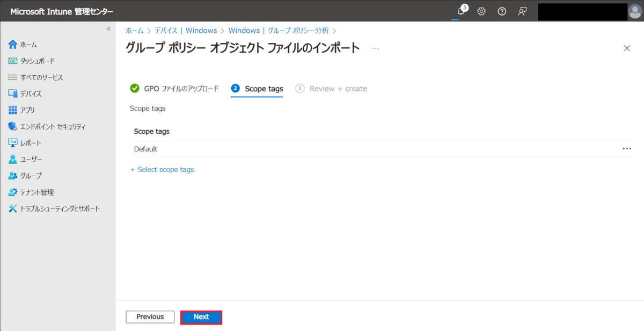Open エンドポイント セキュリティ in the sidebar

[x=53, y=127]
